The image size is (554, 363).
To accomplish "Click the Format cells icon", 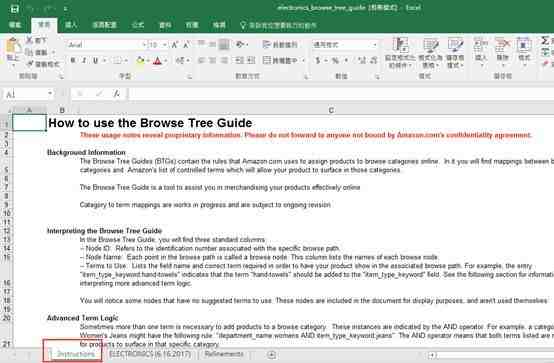I will 524,45.
